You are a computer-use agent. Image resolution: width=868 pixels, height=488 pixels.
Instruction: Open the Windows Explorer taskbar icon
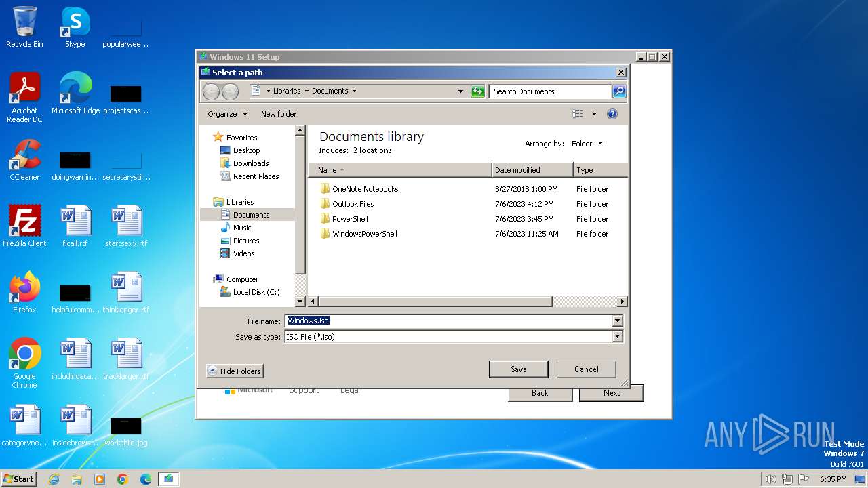click(x=77, y=479)
